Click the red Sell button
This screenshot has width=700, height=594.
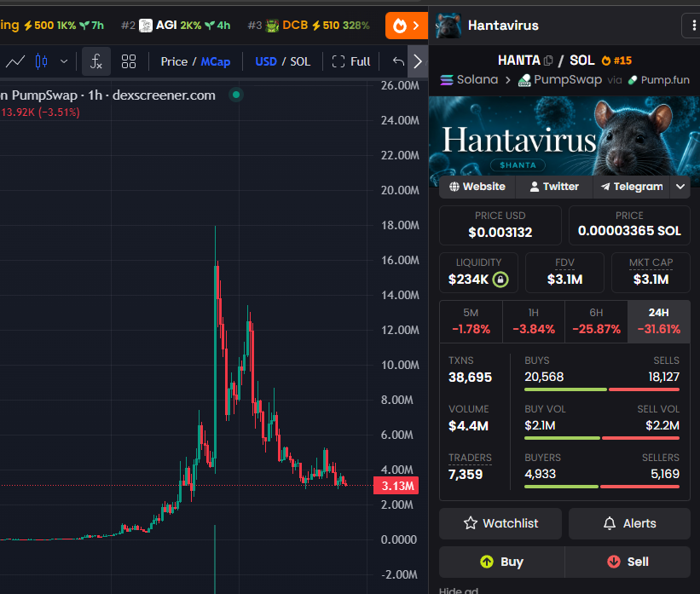(x=628, y=562)
